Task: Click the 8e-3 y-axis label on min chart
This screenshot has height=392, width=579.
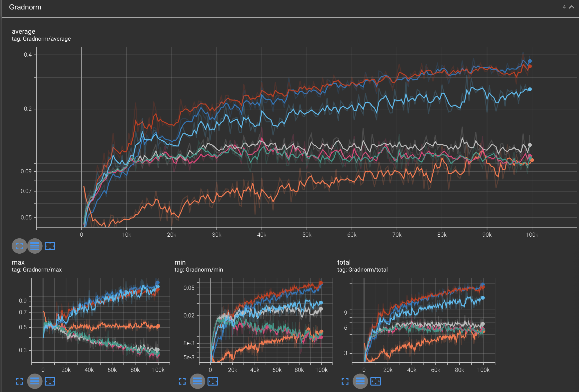Action: (x=189, y=343)
